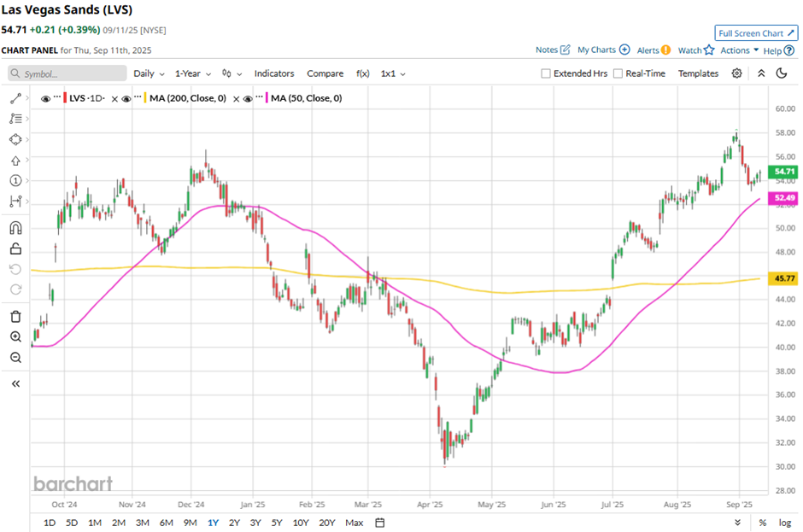Remove the MA 200 indicator
Screen dimensions: 803x532
[x=236, y=99]
